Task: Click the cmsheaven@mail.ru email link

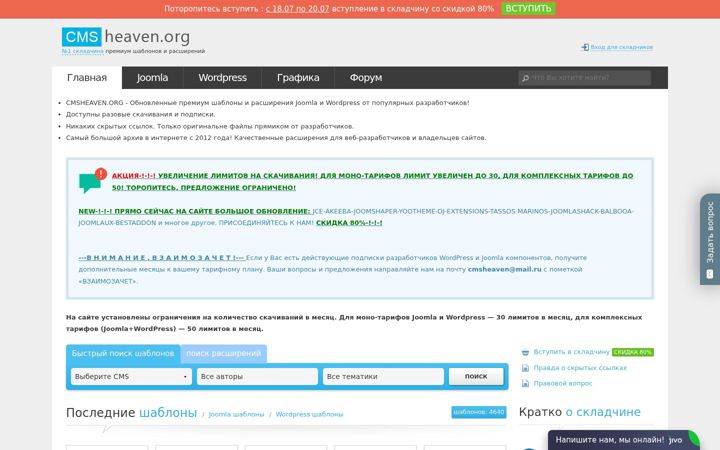Action: tap(505, 270)
